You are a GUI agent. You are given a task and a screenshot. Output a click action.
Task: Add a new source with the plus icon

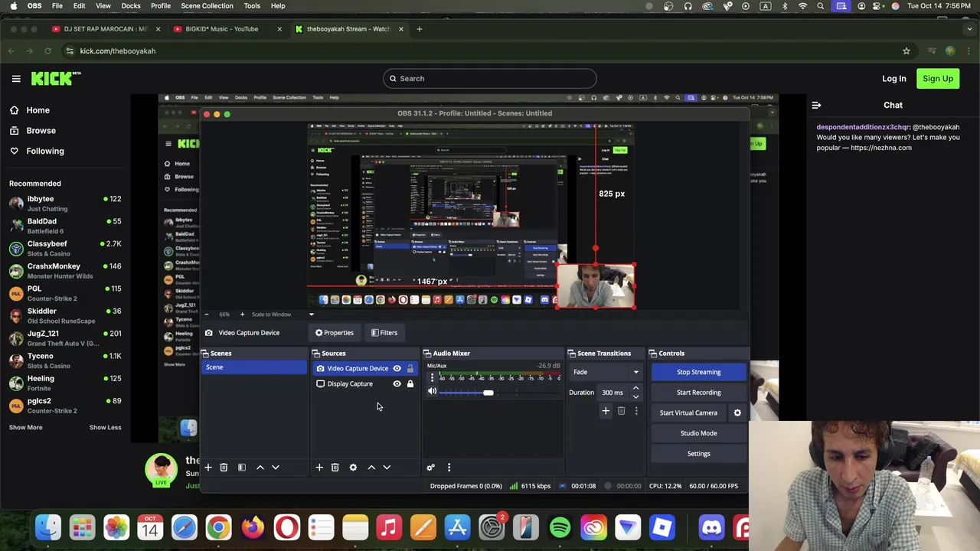tap(319, 468)
